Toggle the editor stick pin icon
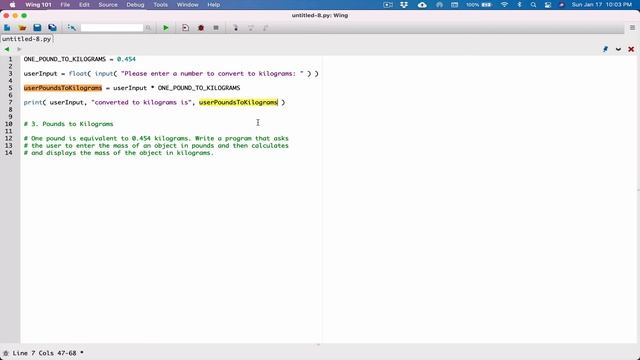Viewport: 640px width, 360px height. click(x=605, y=49)
